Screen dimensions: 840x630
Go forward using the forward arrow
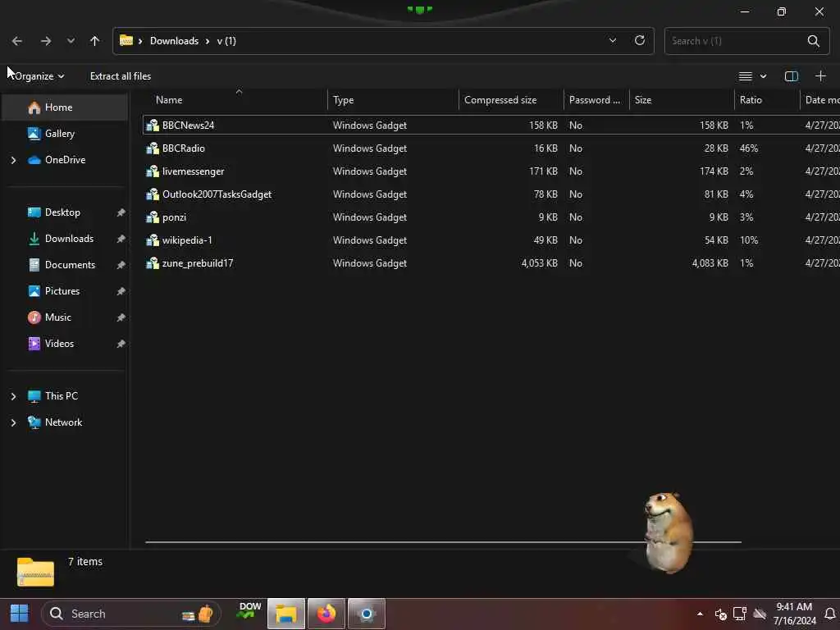(46, 41)
